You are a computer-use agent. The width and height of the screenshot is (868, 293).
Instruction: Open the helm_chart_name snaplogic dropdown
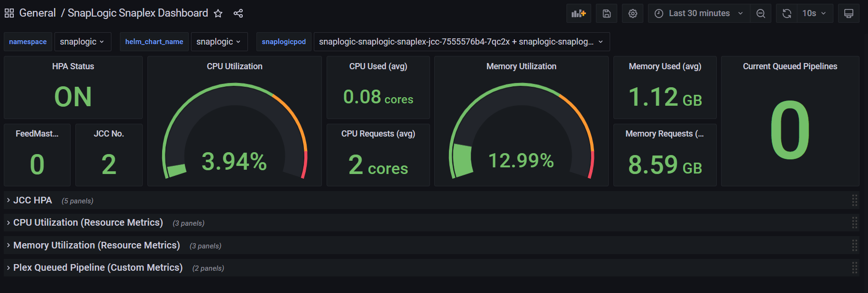click(219, 42)
